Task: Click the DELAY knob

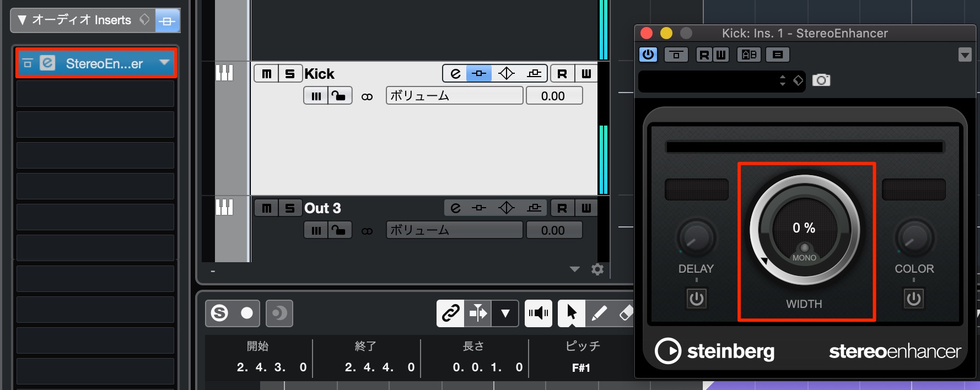Action: click(696, 239)
